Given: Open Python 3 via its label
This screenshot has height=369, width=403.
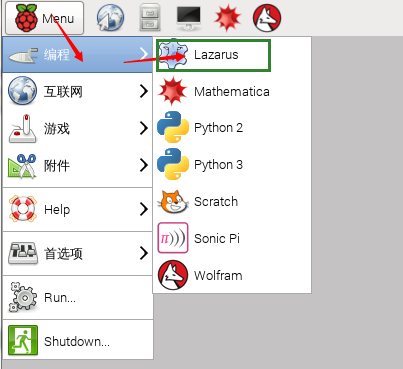Looking at the screenshot, I should point(218,165).
